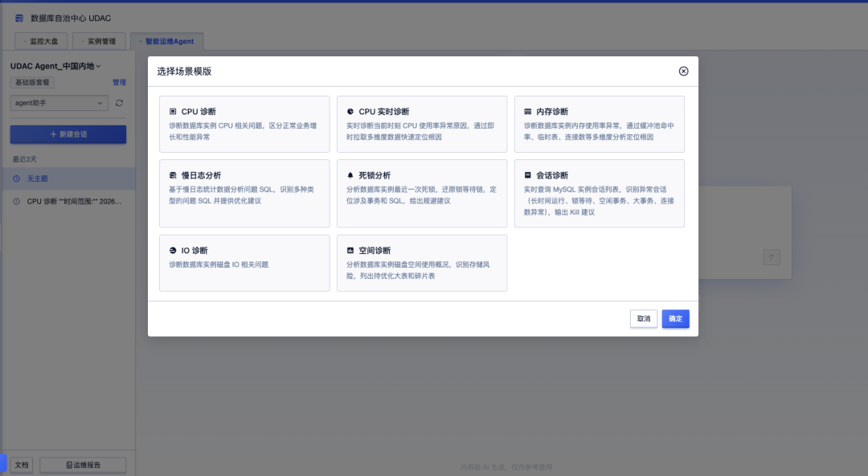Click the 基础版套餐 tag

tap(32, 83)
